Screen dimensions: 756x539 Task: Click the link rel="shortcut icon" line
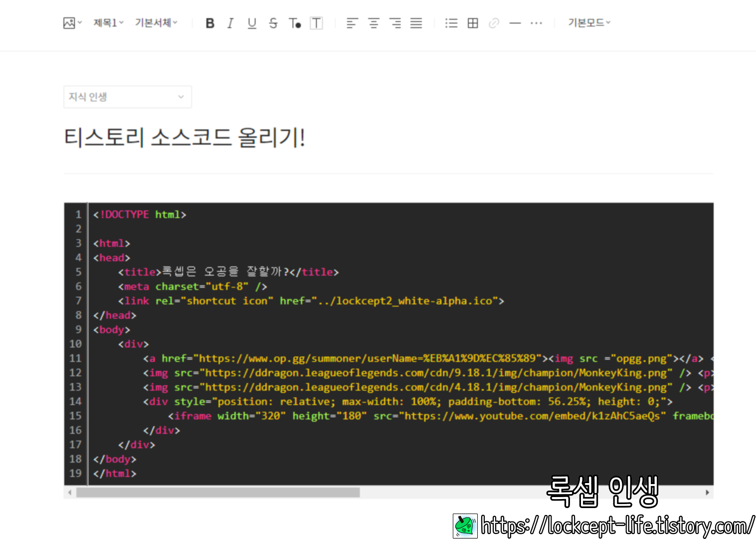coord(311,301)
